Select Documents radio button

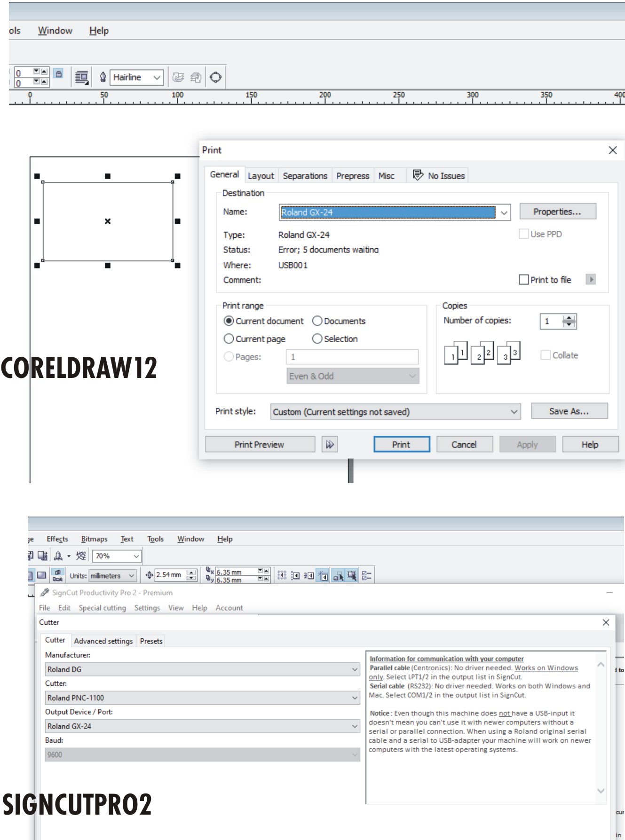pos(317,321)
